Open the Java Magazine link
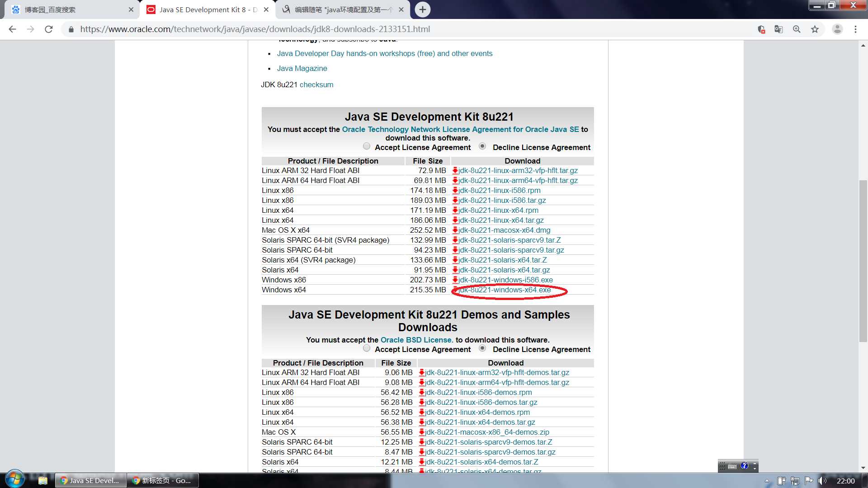The width and height of the screenshot is (868, 488). (302, 68)
